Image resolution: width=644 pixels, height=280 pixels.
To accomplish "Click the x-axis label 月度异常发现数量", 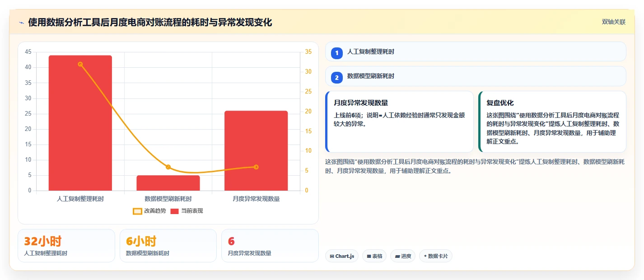I will click(x=256, y=199).
